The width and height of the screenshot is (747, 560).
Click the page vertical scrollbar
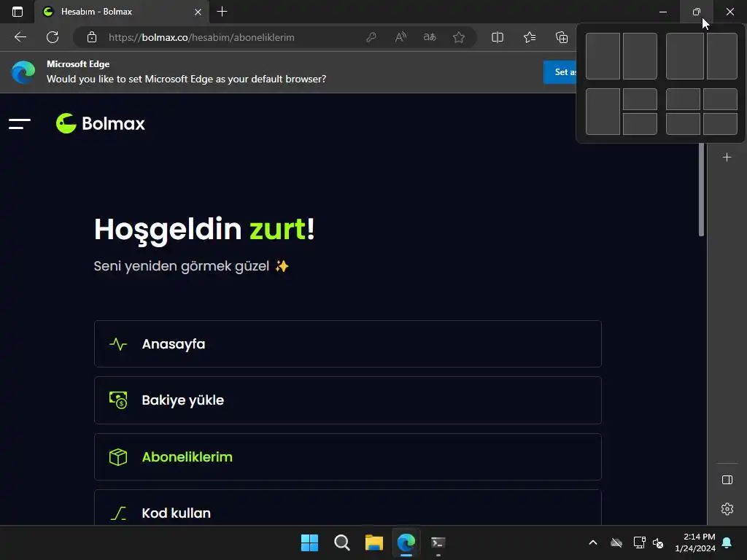701,190
